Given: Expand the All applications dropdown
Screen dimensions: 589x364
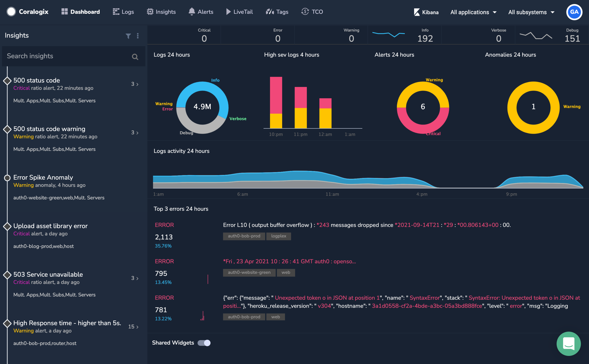Looking at the screenshot, I should [x=473, y=12].
